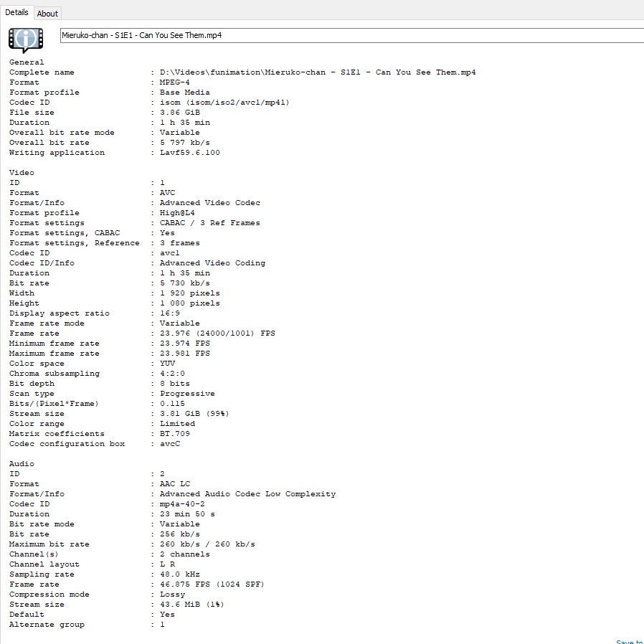Click the Display aspect ratio label
Image resolution: width=644 pixels, height=644 pixels.
[60, 313]
